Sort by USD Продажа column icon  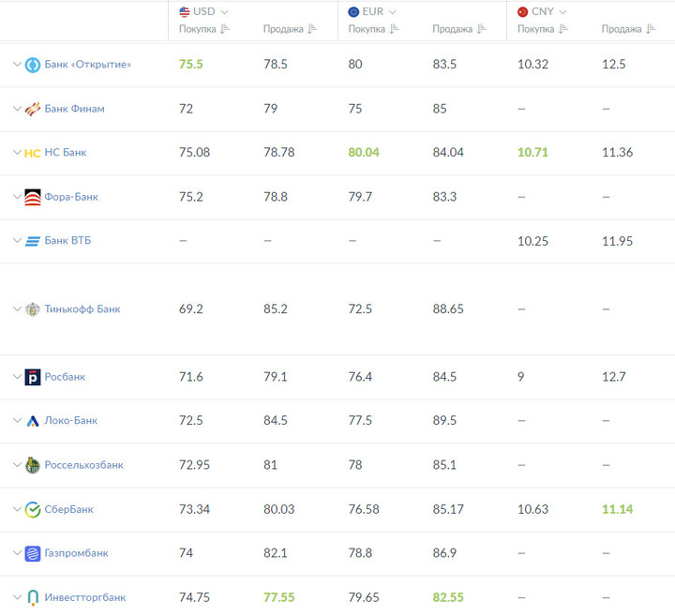coord(312,29)
